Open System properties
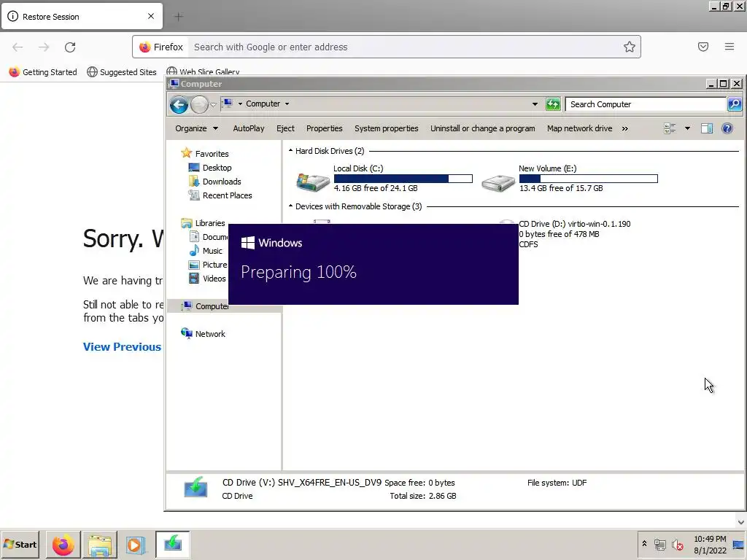This screenshot has width=747, height=560. 387,128
